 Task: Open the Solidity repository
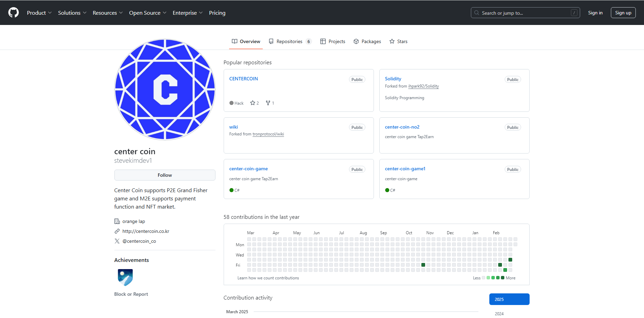pyautogui.click(x=393, y=79)
